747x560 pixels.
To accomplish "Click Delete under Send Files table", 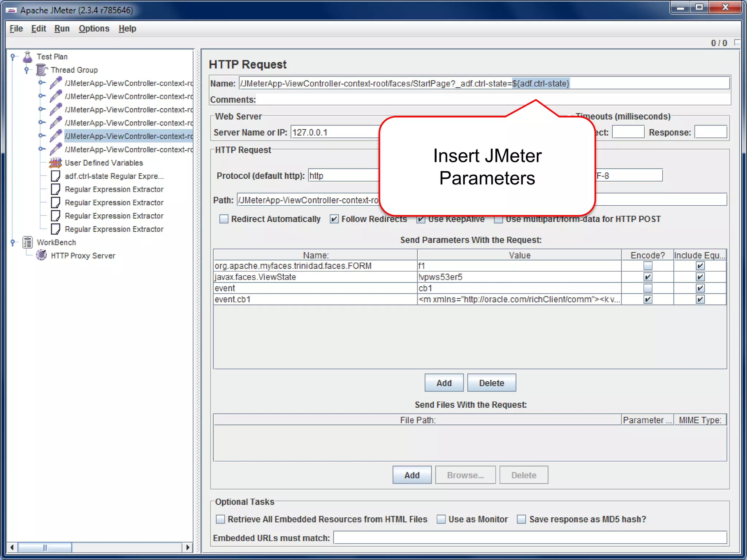I will click(x=524, y=475).
